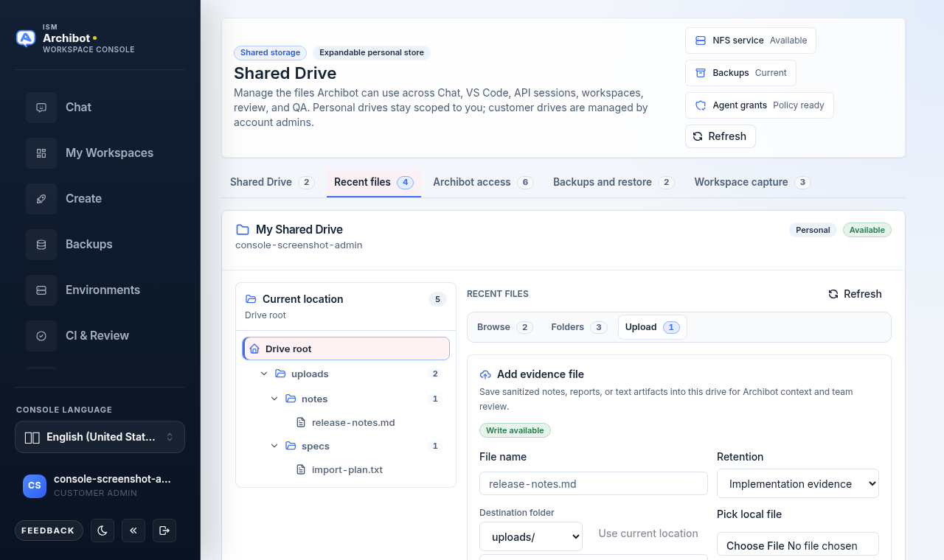This screenshot has height=560, width=944.
Task: Click the Feedback button
Action: coord(48,531)
